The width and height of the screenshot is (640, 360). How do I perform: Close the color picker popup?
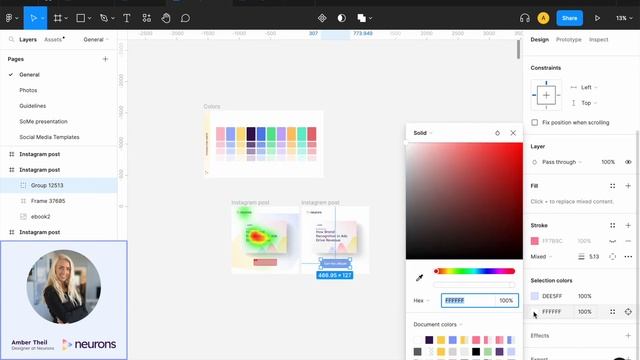(513, 133)
